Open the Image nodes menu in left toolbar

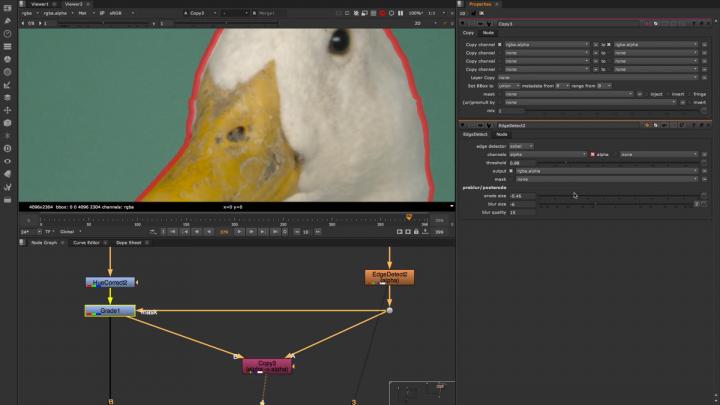[x=7, y=8]
